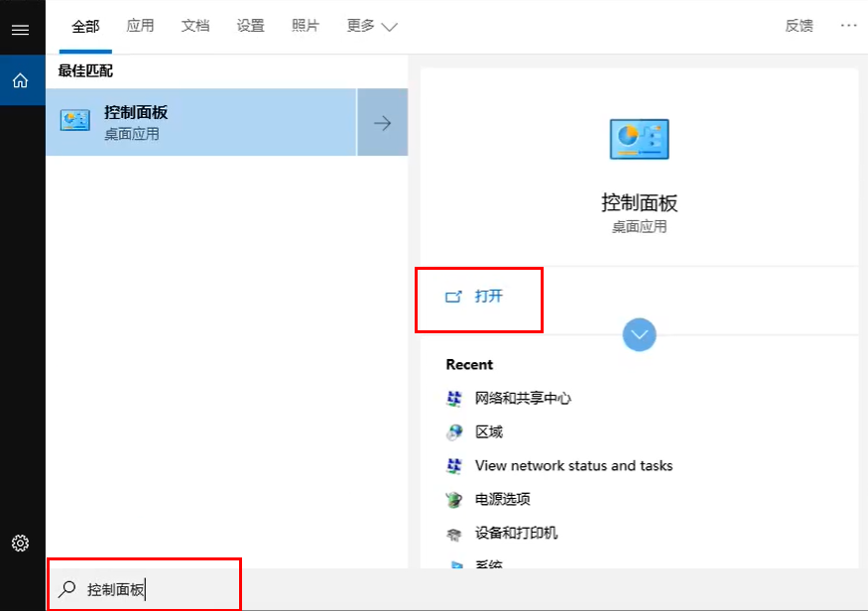This screenshot has width=868, height=611.
Task: Switch to the 文档 tab
Action: tap(195, 26)
